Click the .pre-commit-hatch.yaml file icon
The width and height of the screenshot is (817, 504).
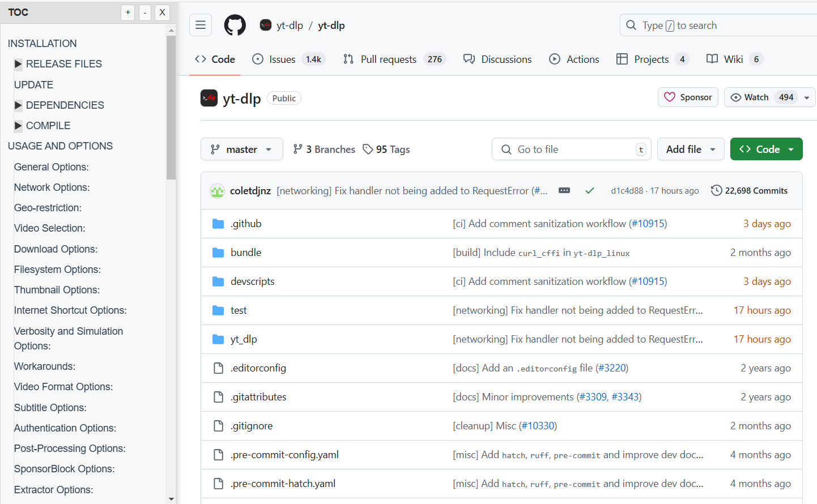[x=218, y=484]
